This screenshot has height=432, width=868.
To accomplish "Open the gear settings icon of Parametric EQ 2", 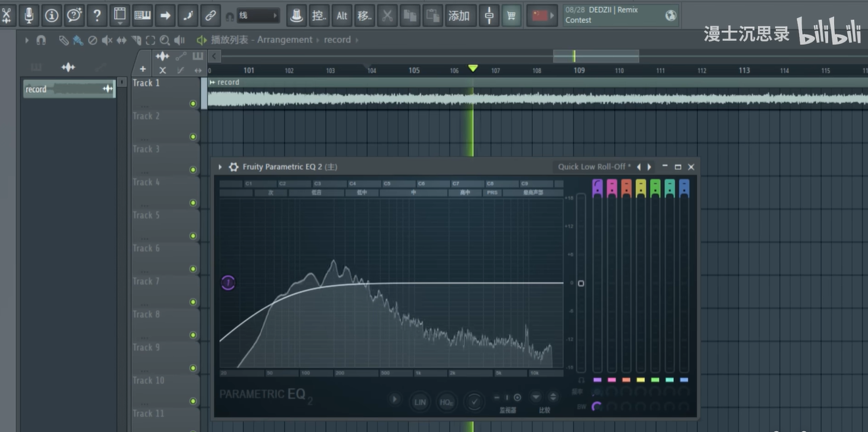I will 233,167.
